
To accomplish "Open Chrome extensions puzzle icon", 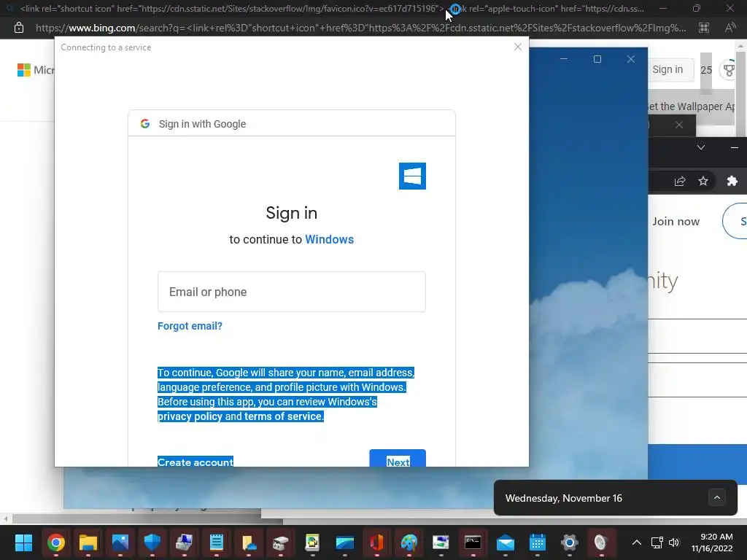I will pos(732,181).
